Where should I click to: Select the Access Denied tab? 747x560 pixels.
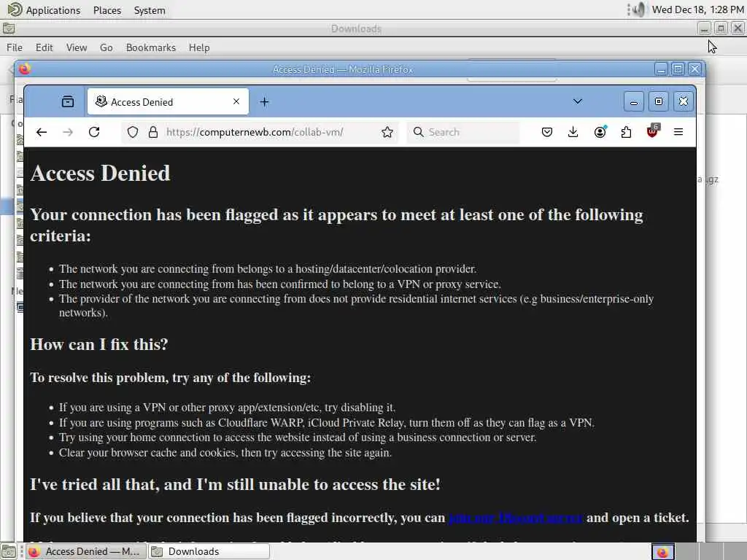[x=168, y=101]
